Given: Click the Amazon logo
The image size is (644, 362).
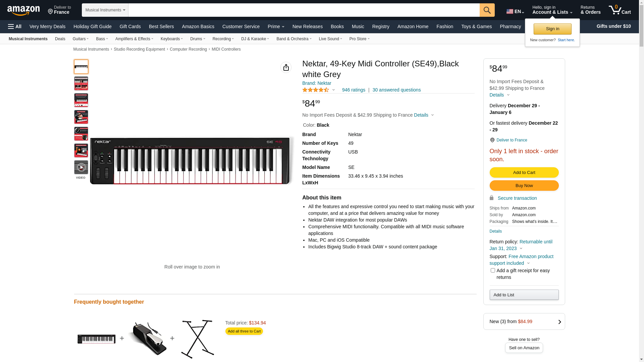Looking at the screenshot, I should pyautogui.click(x=23, y=11).
